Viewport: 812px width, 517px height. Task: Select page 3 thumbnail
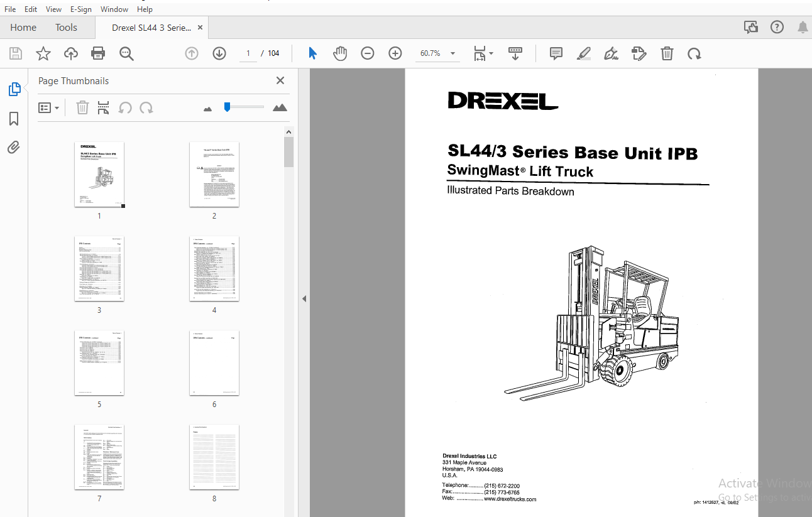pyautogui.click(x=99, y=269)
